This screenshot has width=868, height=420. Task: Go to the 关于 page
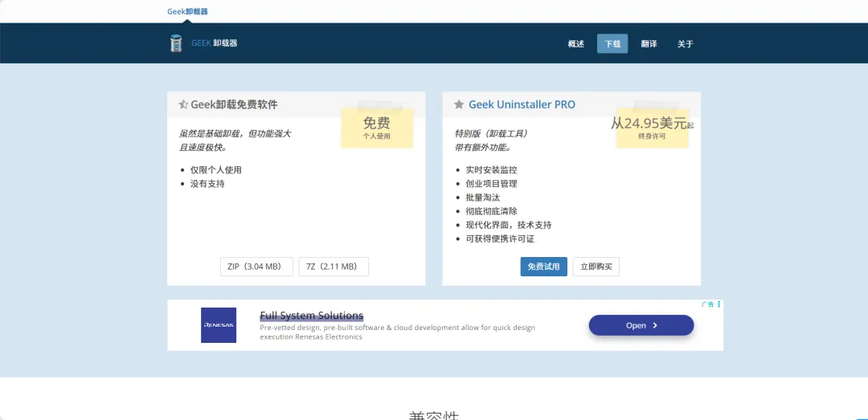686,43
